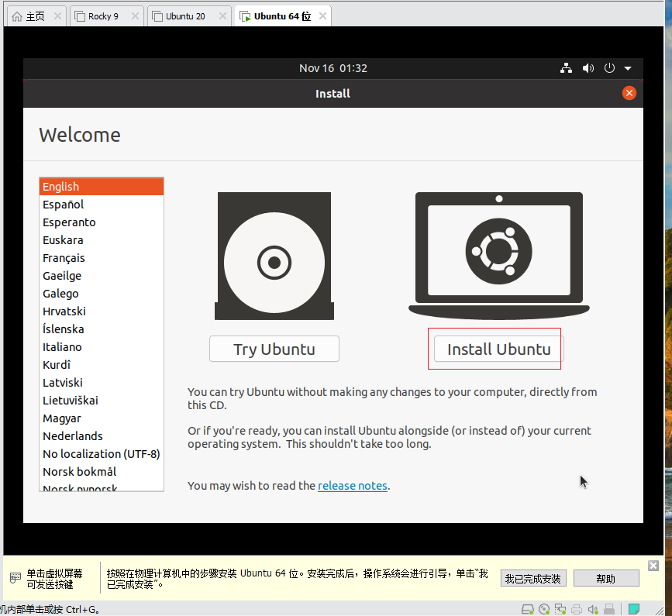Dismiss the yellow install hint bar
The width and height of the screenshot is (672, 616).
653,566
